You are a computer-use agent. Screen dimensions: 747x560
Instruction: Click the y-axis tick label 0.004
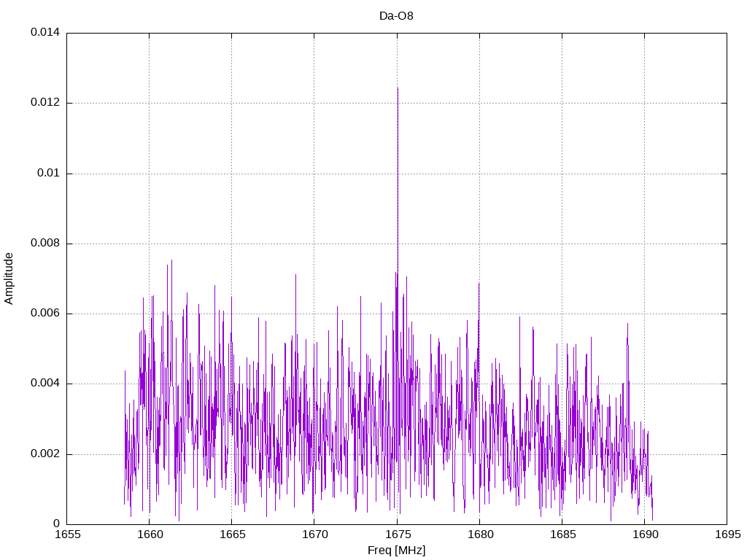pyautogui.click(x=45, y=384)
